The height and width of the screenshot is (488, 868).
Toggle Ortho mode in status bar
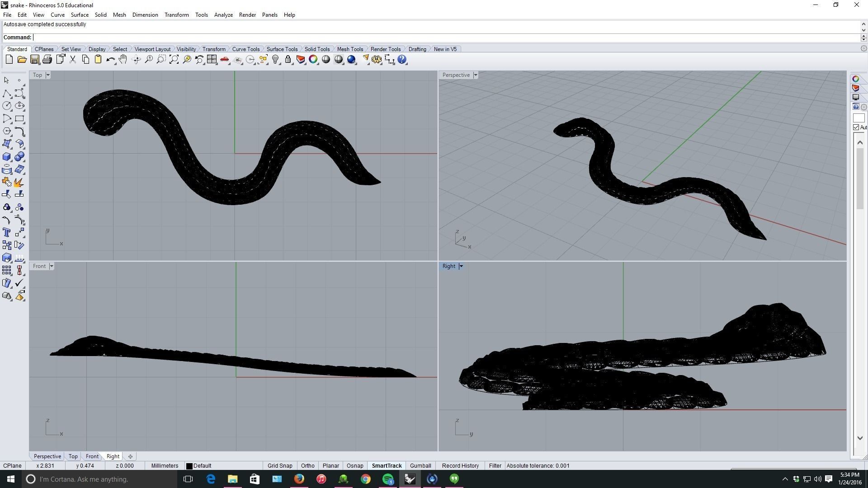[x=307, y=466]
